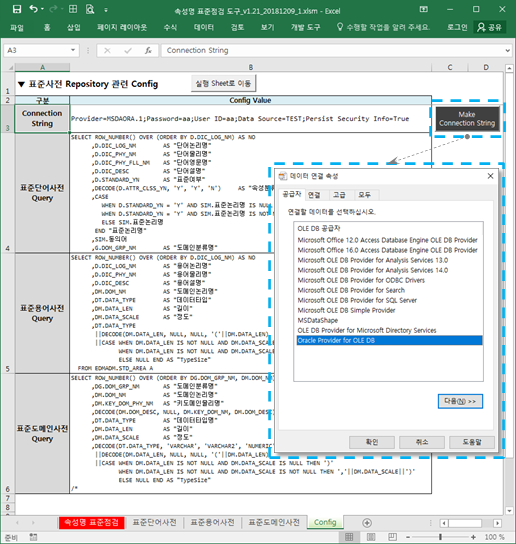Switch to the 홈 ribbon tab
Viewport: 516px width, 544px height.
pos(47,27)
